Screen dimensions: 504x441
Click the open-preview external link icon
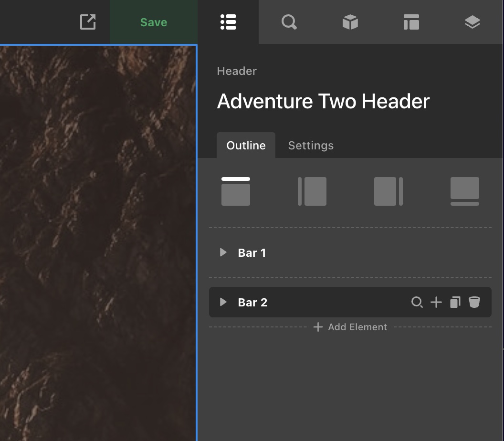pyautogui.click(x=87, y=21)
